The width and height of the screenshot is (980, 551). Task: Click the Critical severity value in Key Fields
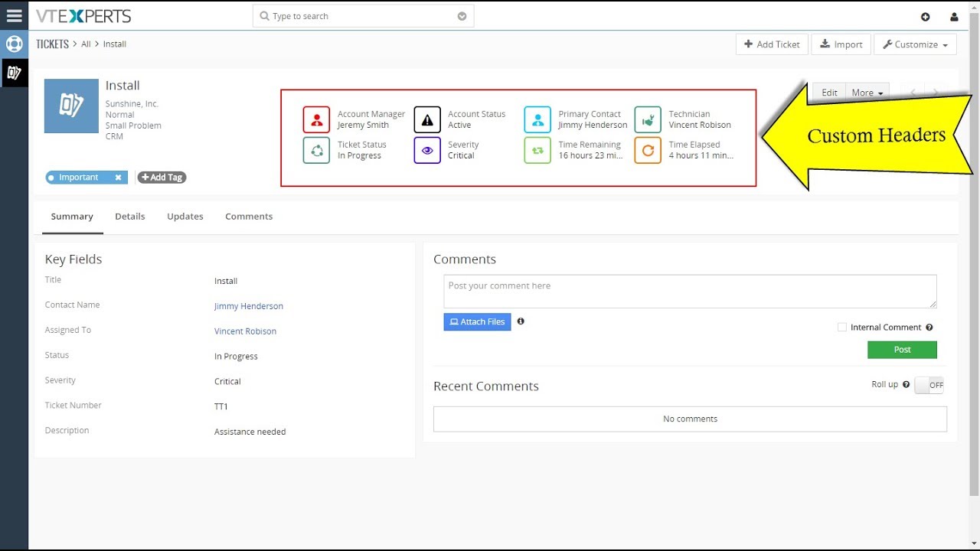point(227,382)
